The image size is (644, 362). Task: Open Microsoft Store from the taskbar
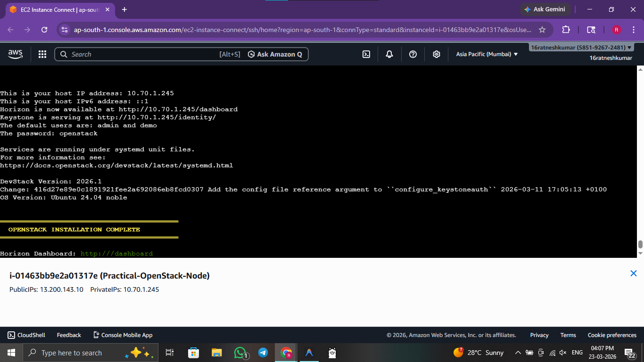point(193,353)
